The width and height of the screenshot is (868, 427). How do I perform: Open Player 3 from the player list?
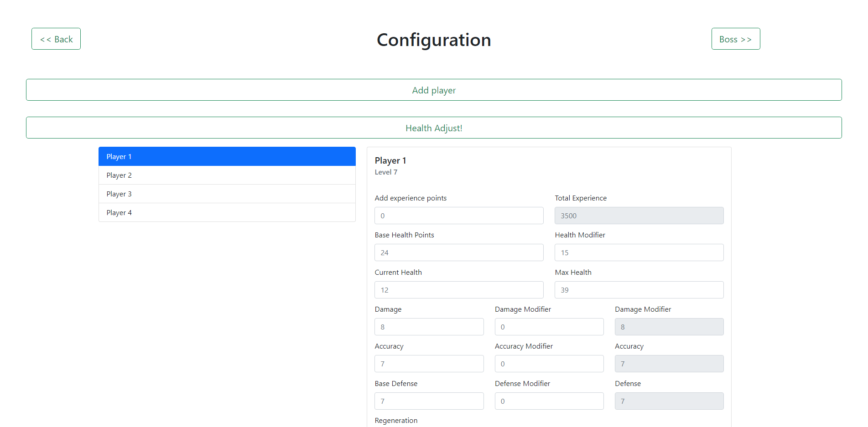pyautogui.click(x=227, y=194)
